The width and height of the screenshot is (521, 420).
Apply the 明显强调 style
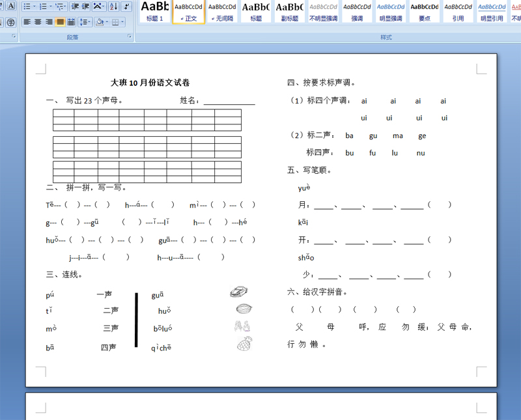click(391, 11)
